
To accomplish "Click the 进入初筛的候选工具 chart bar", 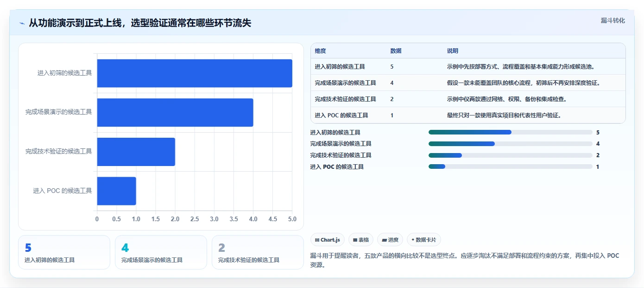I will [195, 73].
